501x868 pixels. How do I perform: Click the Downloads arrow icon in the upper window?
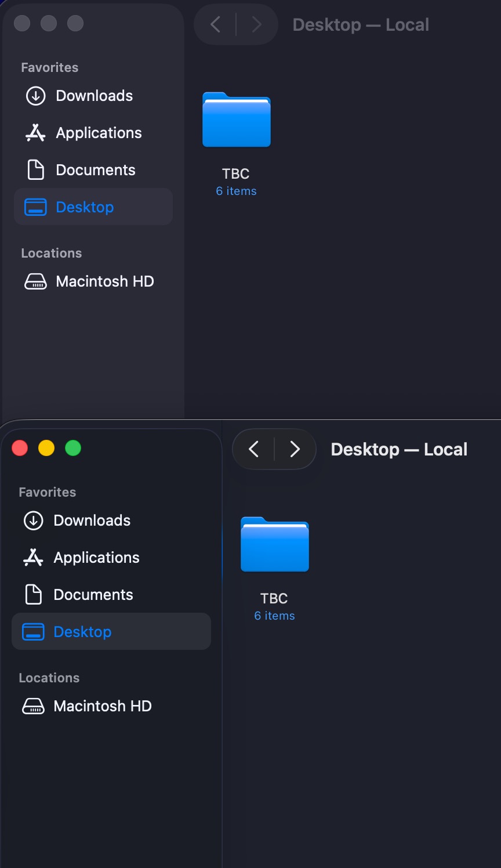pyautogui.click(x=36, y=96)
